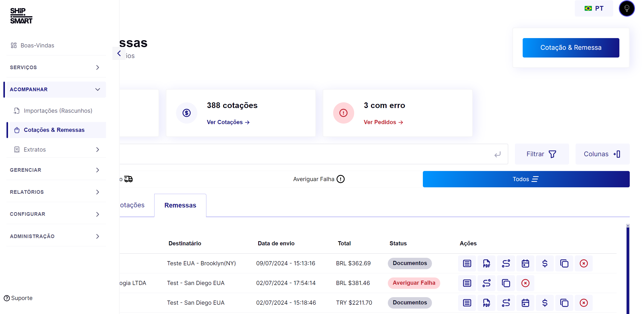Click dollar sign icon in TRY $2211.70 row

click(x=545, y=303)
